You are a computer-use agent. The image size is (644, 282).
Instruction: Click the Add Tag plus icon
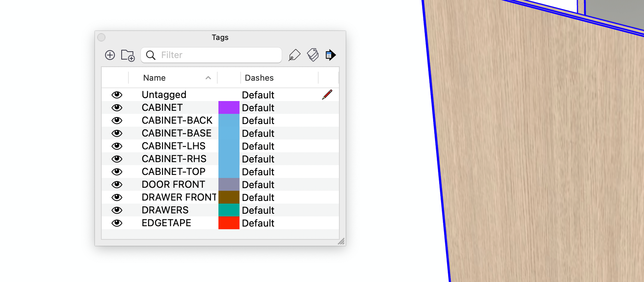click(x=110, y=55)
